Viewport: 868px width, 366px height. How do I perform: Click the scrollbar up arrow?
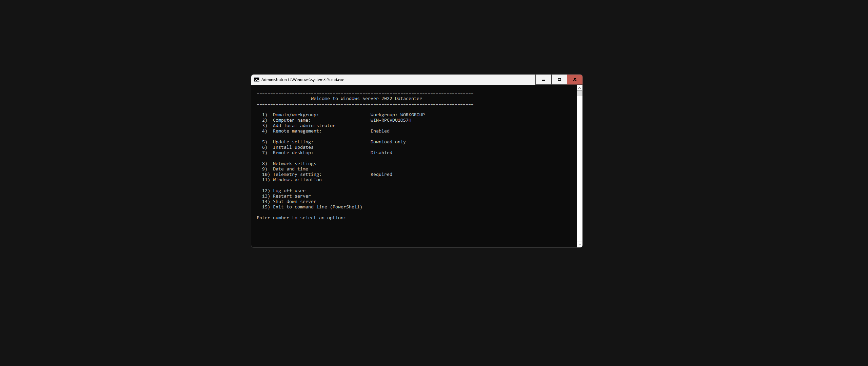coord(579,88)
